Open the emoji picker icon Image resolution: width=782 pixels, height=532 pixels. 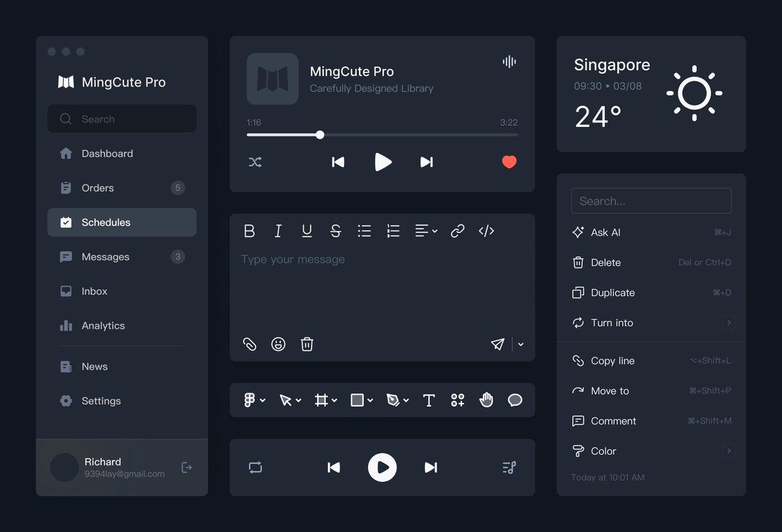coord(278,344)
